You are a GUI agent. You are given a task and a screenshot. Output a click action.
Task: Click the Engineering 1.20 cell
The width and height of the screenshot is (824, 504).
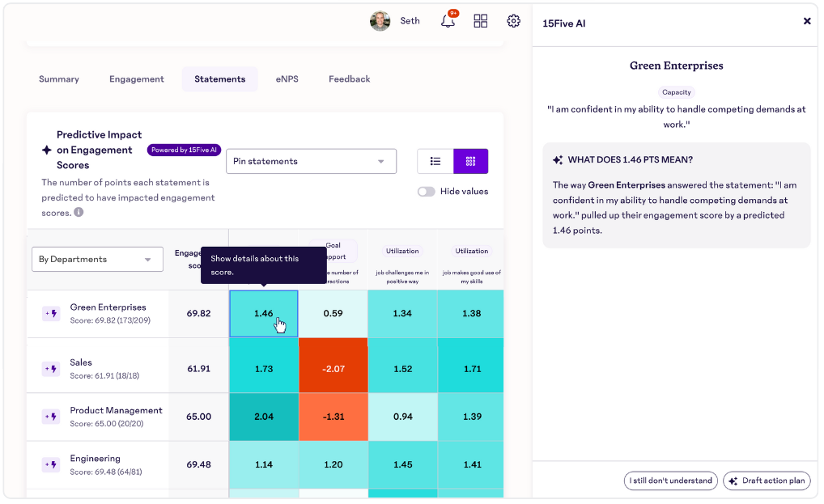pos(333,464)
